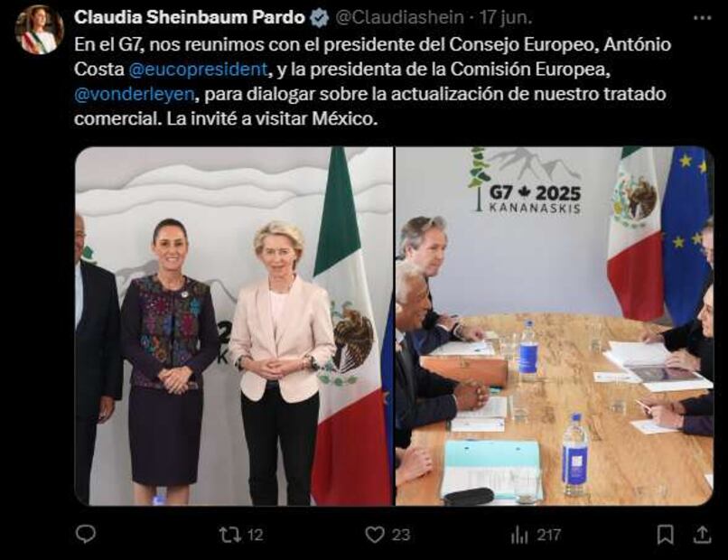Open the 17 jun. timestamp
728x560 pixels.
[x=506, y=18]
